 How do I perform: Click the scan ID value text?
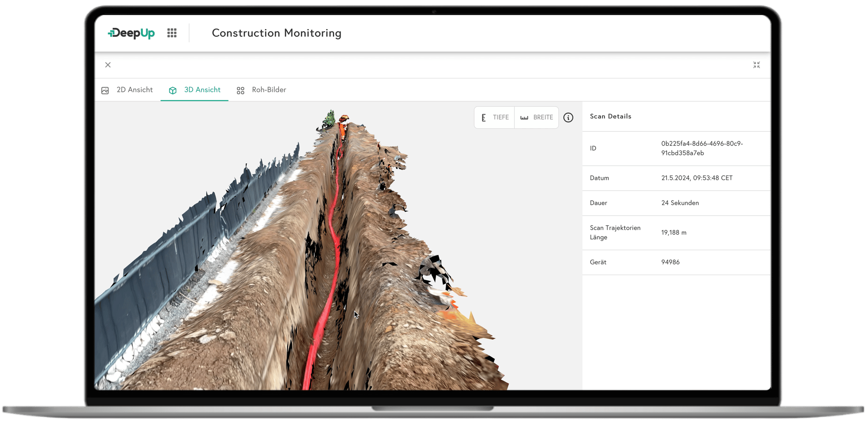tap(702, 148)
